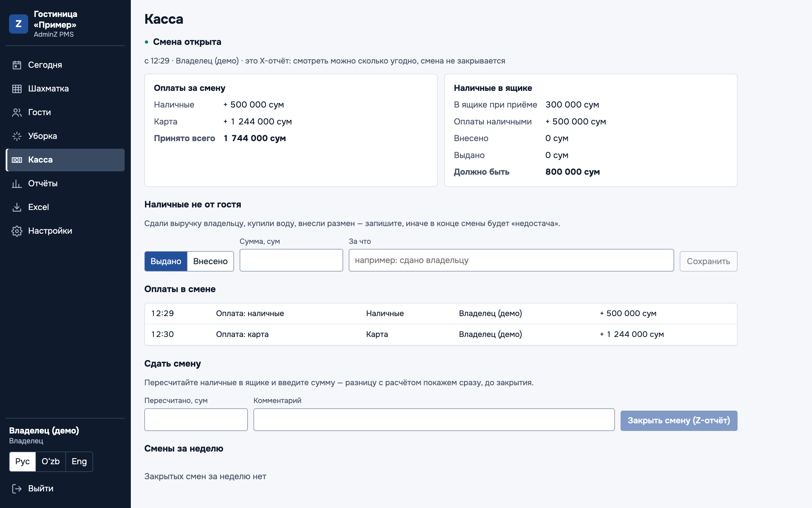Viewport: 812px width, 508px height.
Task: Click the Уборка menu label
Action: point(43,136)
